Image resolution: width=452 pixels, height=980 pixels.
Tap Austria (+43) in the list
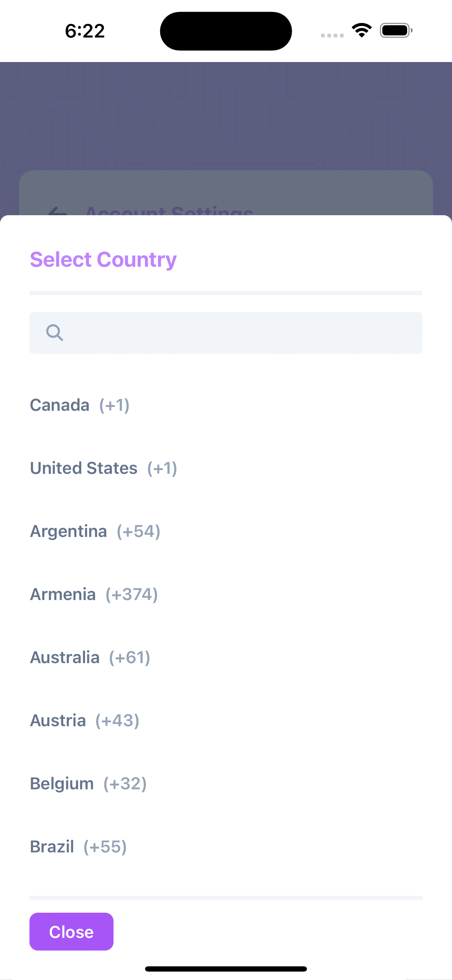pos(85,721)
